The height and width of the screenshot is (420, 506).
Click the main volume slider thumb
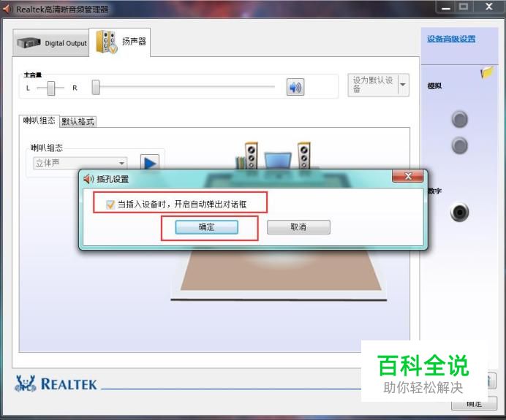click(96, 88)
